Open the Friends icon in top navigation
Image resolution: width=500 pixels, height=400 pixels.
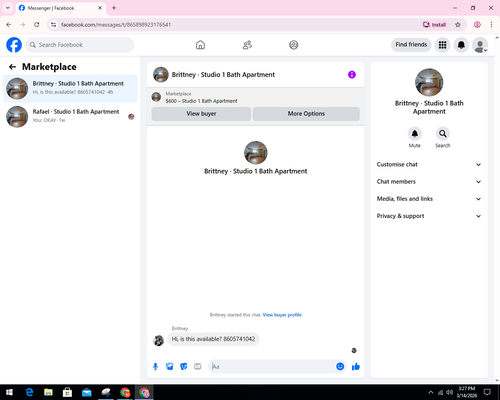pyautogui.click(x=247, y=45)
